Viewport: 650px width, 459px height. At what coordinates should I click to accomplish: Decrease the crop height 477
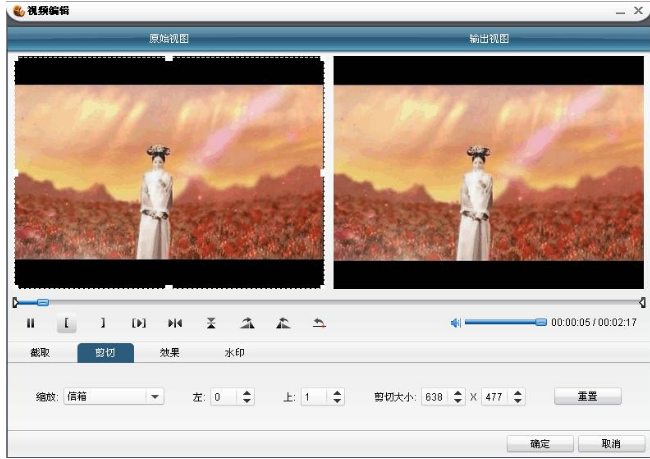[x=518, y=401]
